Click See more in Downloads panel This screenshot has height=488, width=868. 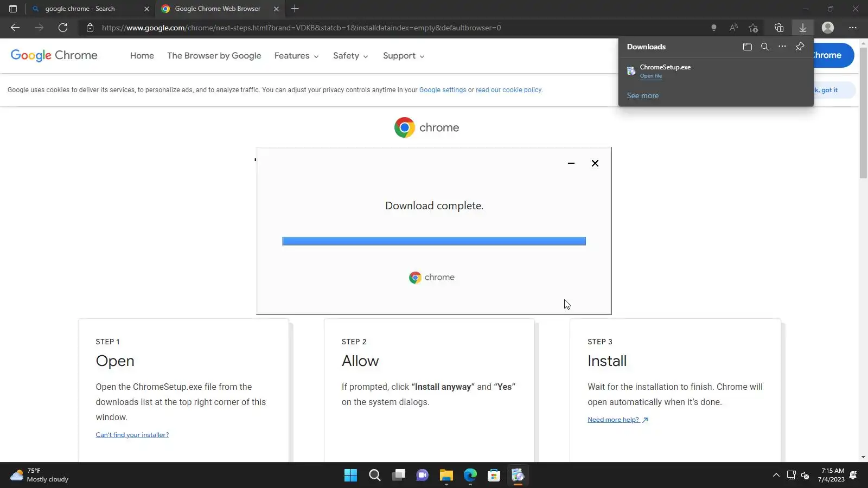click(x=643, y=95)
